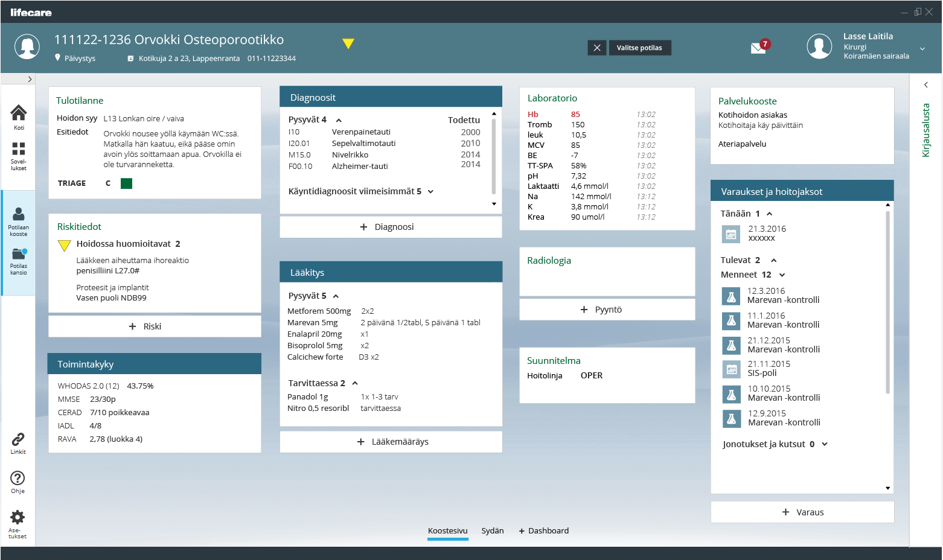Open calendar icon for 21.11.2015 SIS-poli
943x560 pixels.
point(731,369)
